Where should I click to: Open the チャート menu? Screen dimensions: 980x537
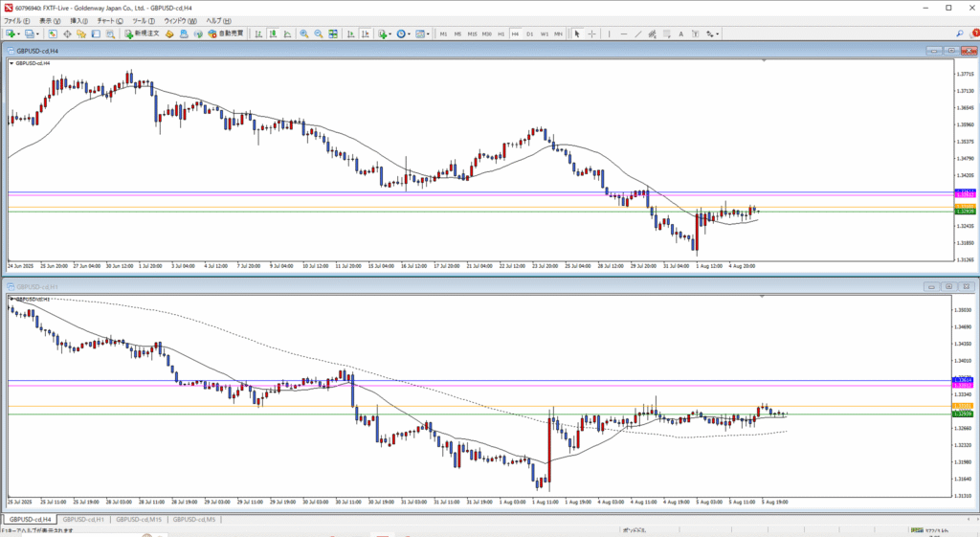(x=110, y=21)
